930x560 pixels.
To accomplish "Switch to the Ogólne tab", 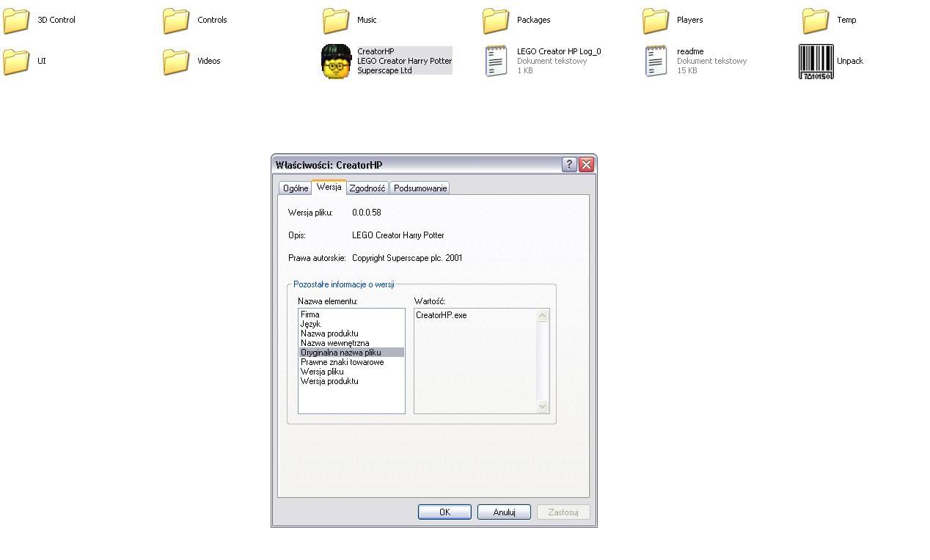I will [x=296, y=188].
